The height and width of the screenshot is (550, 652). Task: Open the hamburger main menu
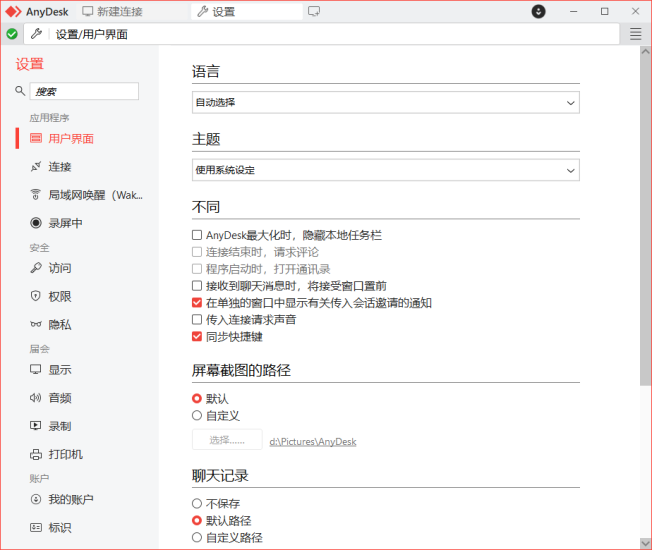click(x=635, y=34)
